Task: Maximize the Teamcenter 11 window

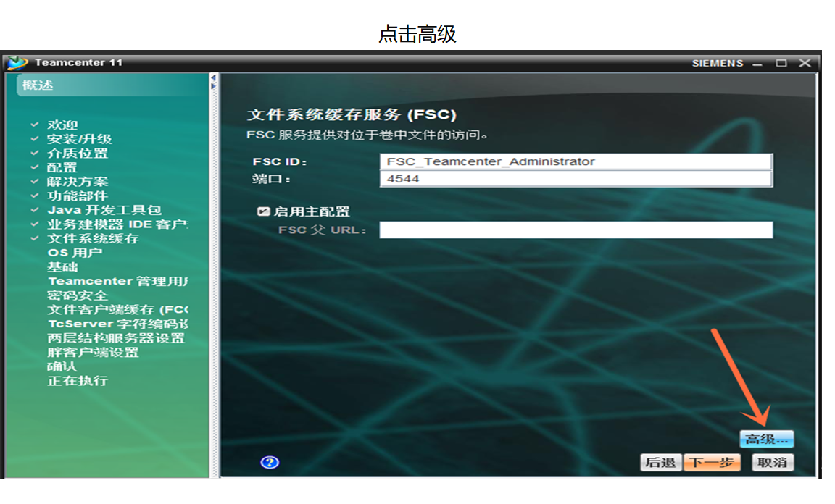Action: pos(781,63)
